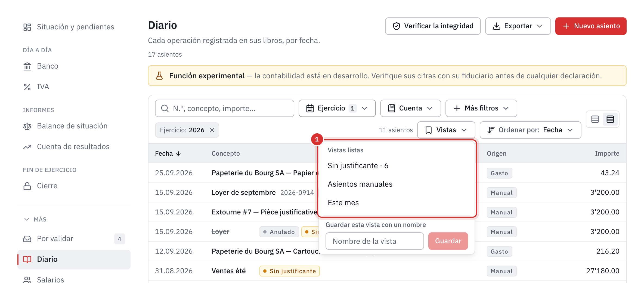Image resolution: width=644 pixels, height=283 pixels.
Task: Open the IVA page
Action: [74, 87]
